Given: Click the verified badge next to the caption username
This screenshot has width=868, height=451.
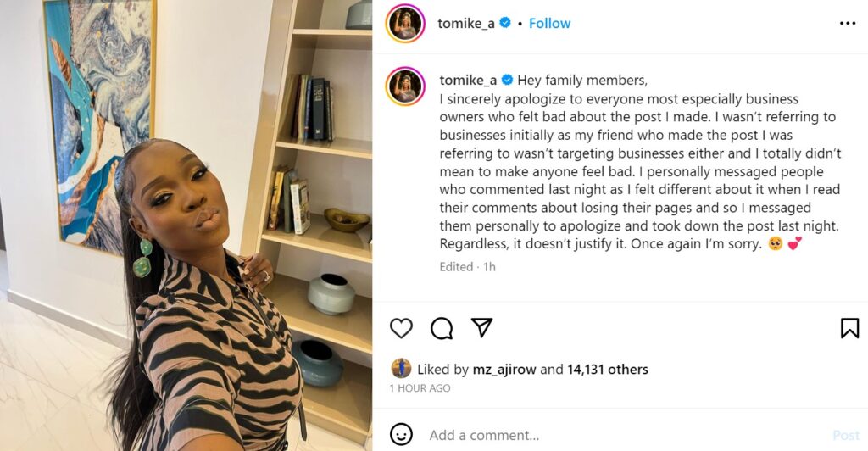Looking at the screenshot, I should 507,80.
